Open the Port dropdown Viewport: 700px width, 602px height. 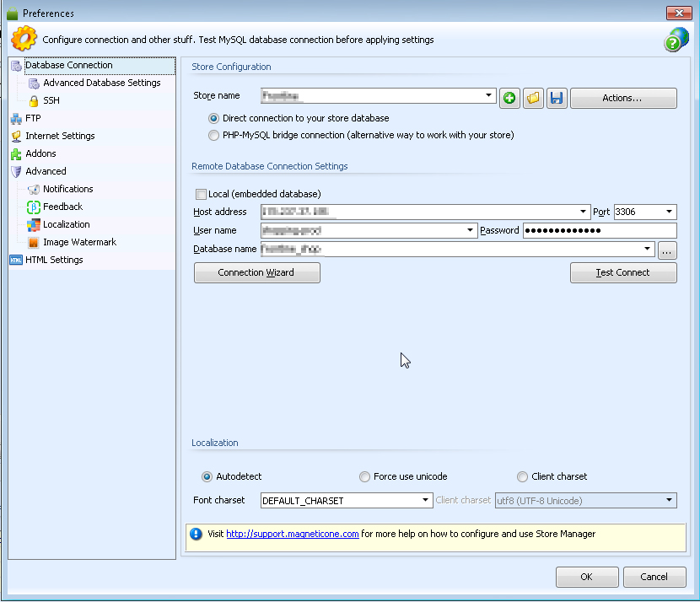pyautogui.click(x=669, y=212)
